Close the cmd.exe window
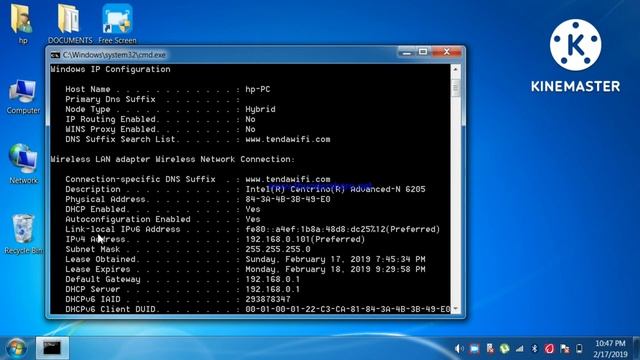640x360 pixels. point(447,53)
